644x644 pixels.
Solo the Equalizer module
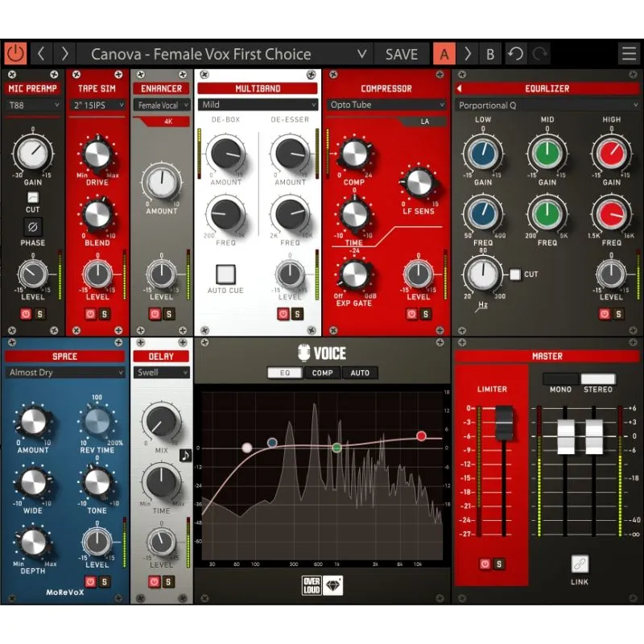point(618,314)
